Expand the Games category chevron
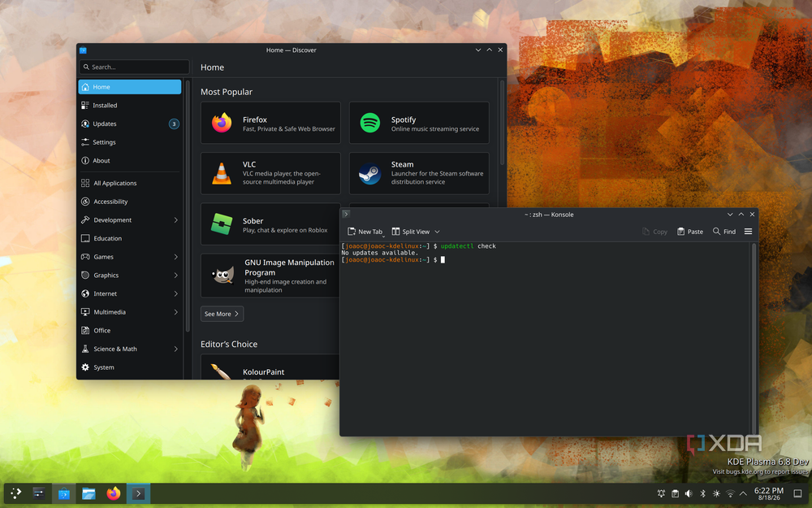This screenshot has height=508, width=812. 175,257
